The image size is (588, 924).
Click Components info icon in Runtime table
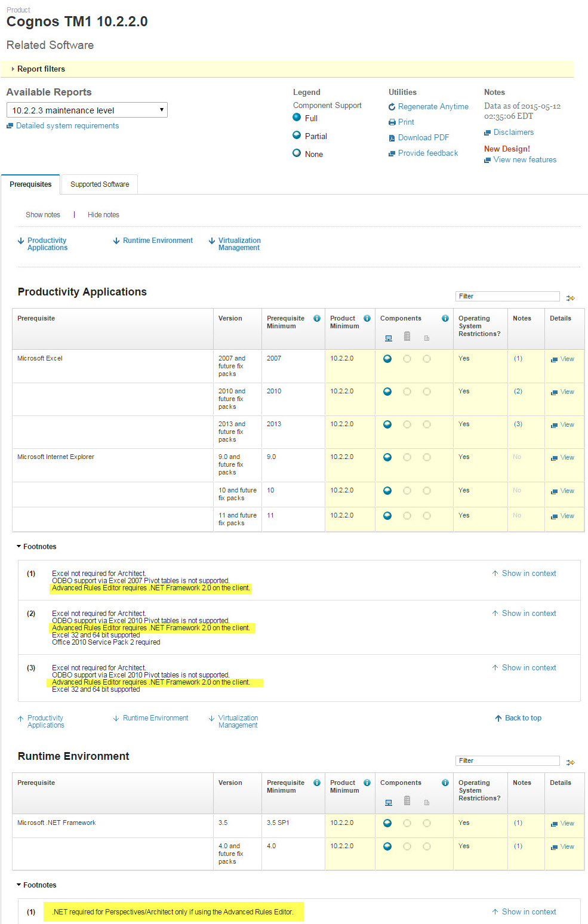[x=445, y=783]
